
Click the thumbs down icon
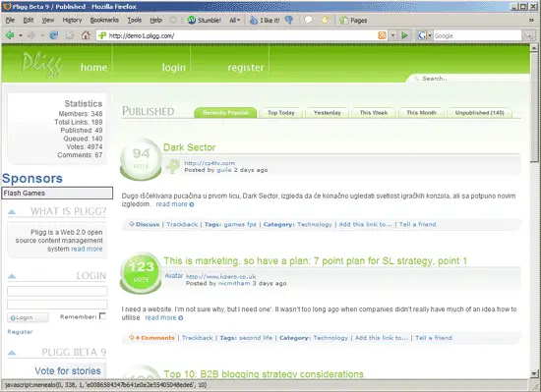[289, 21]
